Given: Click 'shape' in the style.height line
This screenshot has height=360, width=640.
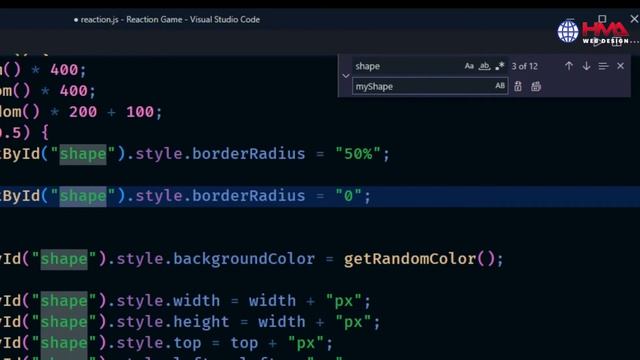Looking at the screenshot, I should pos(64,322).
